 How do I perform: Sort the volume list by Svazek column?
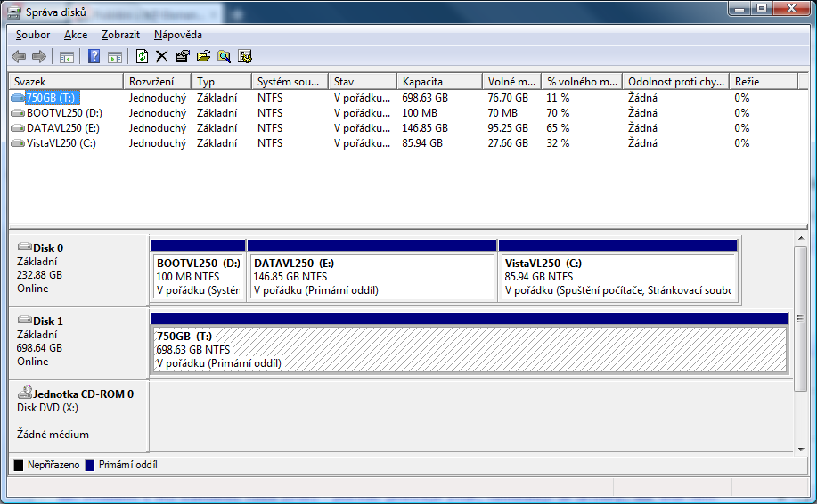click(65, 82)
